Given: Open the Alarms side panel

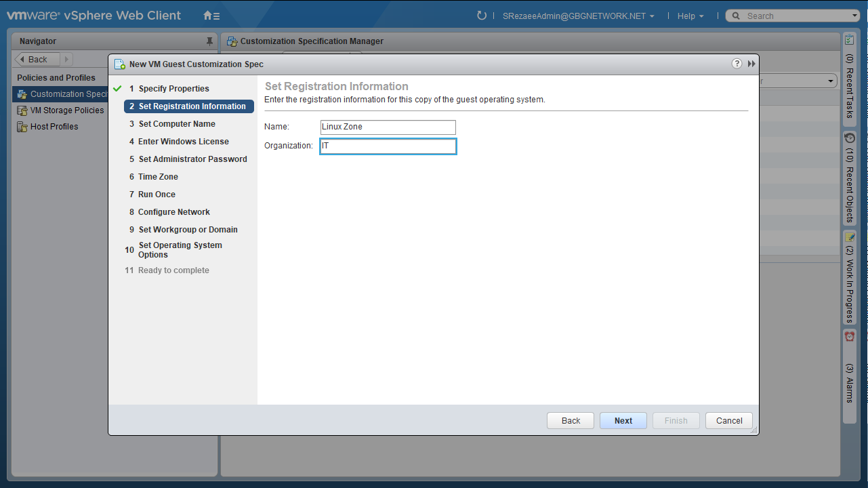Looking at the screenshot, I should click(850, 369).
